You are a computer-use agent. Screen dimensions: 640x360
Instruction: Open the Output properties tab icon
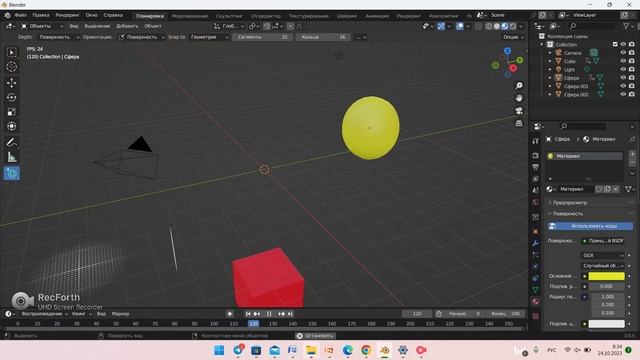[536, 167]
